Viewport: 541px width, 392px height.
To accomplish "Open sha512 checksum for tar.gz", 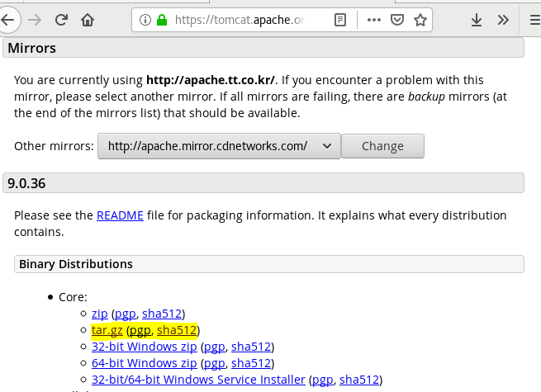I will pos(177,330).
